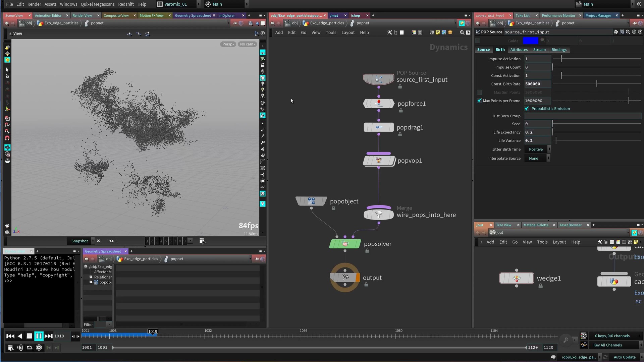
Task: Open the Quixel Megascans menu
Action: click(98, 4)
